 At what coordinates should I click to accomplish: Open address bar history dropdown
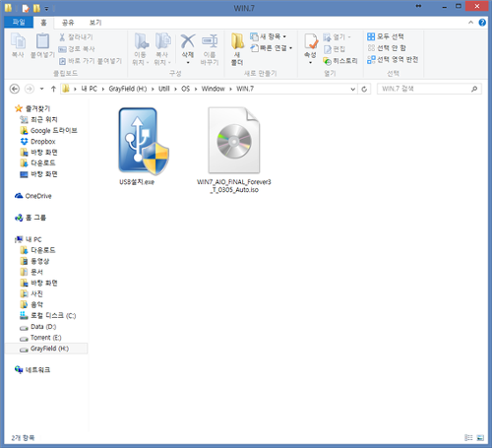tap(353, 89)
